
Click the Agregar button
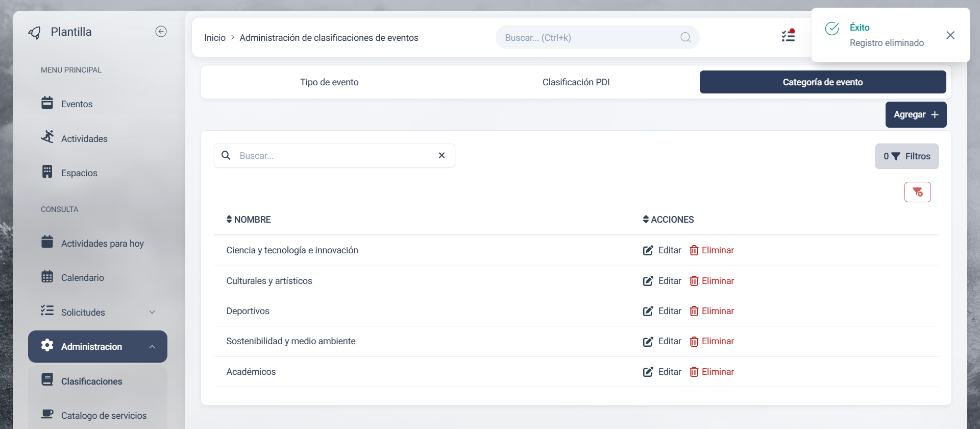[x=916, y=114]
